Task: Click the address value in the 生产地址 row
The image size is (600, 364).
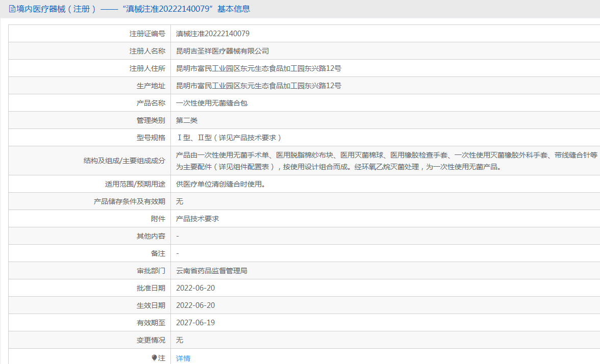Action: click(259, 86)
